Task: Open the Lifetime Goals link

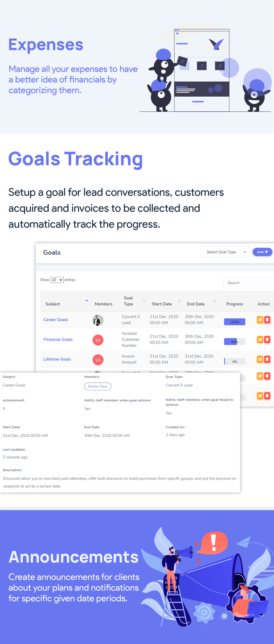Action: click(57, 359)
